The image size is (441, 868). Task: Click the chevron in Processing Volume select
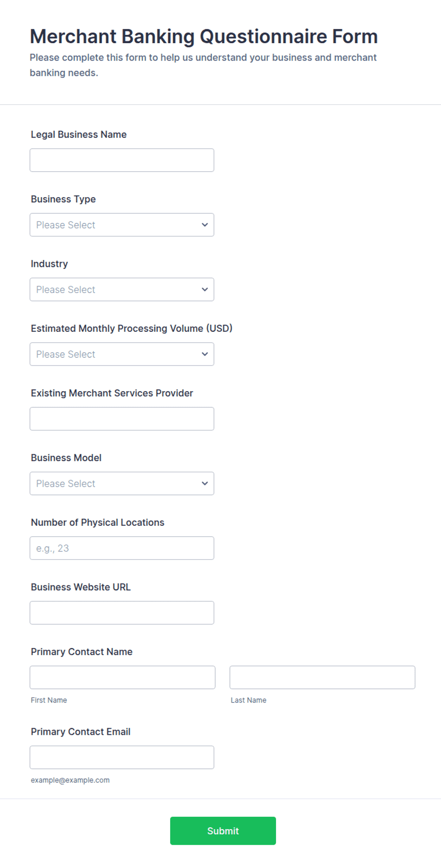[x=205, y=354]
